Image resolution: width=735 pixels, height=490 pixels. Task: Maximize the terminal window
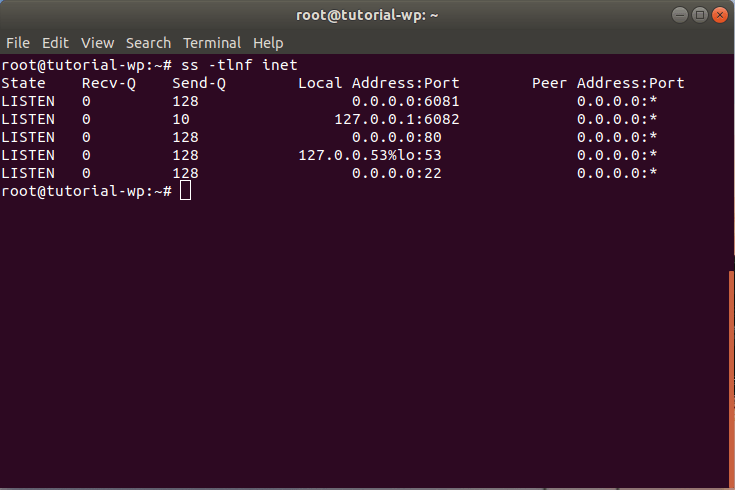coord(700,15)
